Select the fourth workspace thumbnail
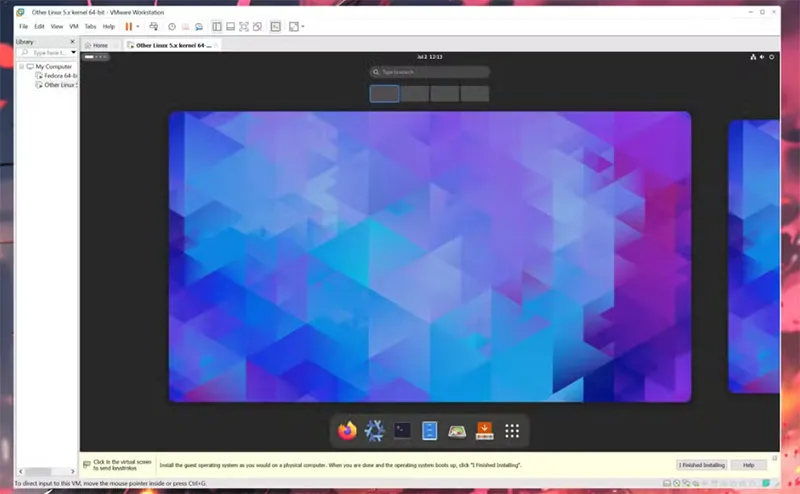800x494 pixels. [475, 94]
